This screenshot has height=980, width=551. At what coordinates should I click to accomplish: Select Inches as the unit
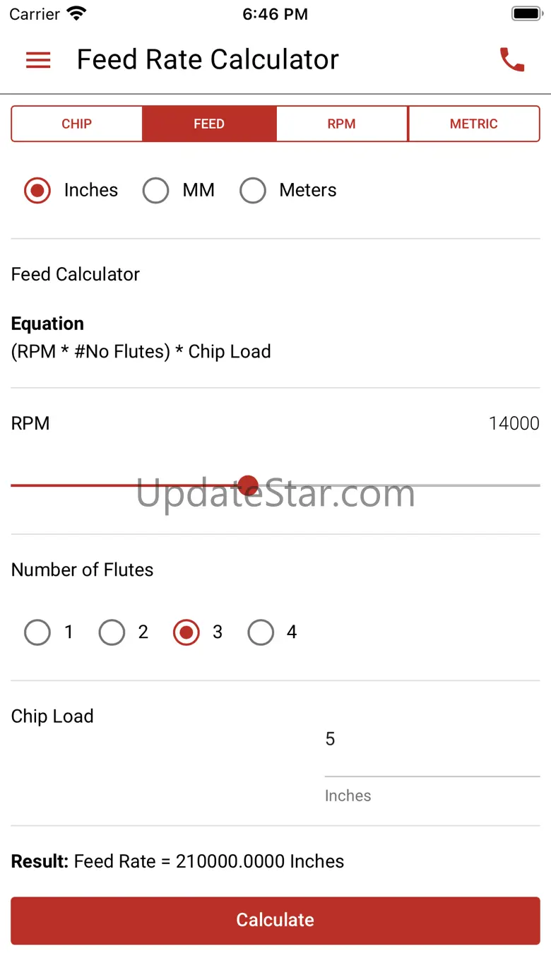(x=38, y=190)
